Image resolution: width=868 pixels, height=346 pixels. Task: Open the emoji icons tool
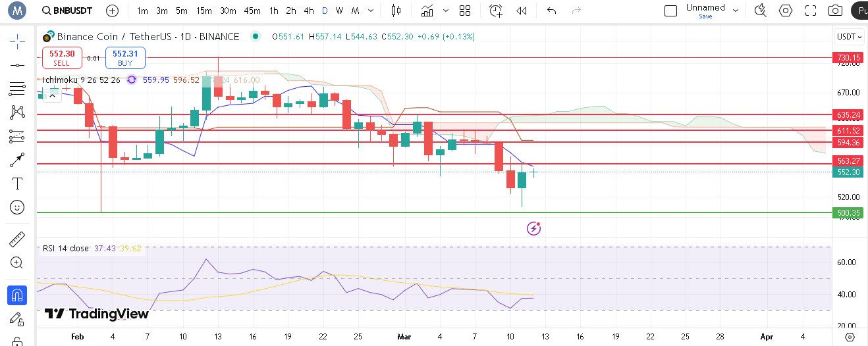(x=17, y=207)
